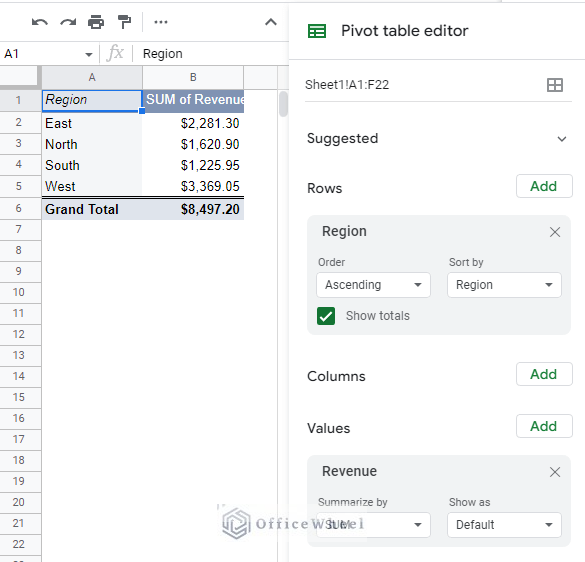Select the Grand Total label cell

(x=92, y=209)
